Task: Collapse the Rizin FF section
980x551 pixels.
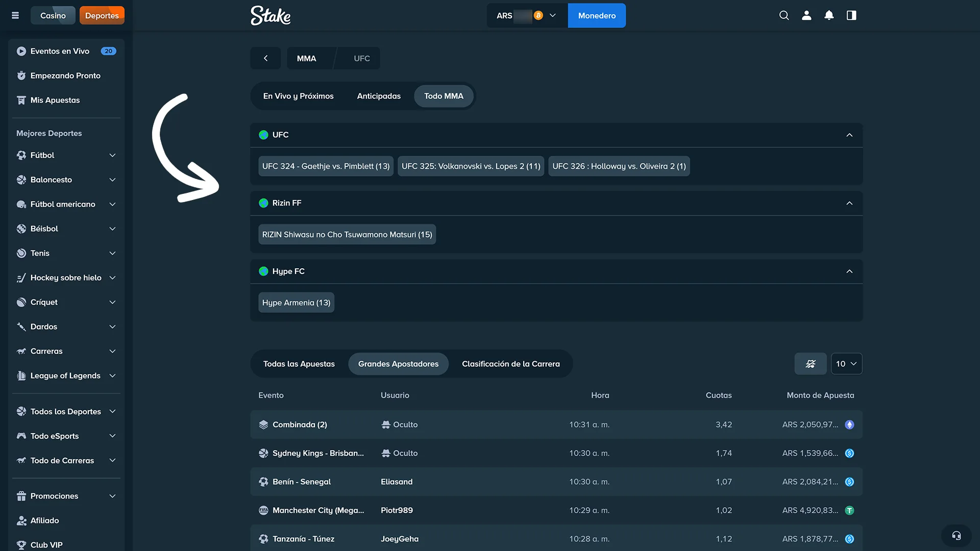Action: click(849, 203)
